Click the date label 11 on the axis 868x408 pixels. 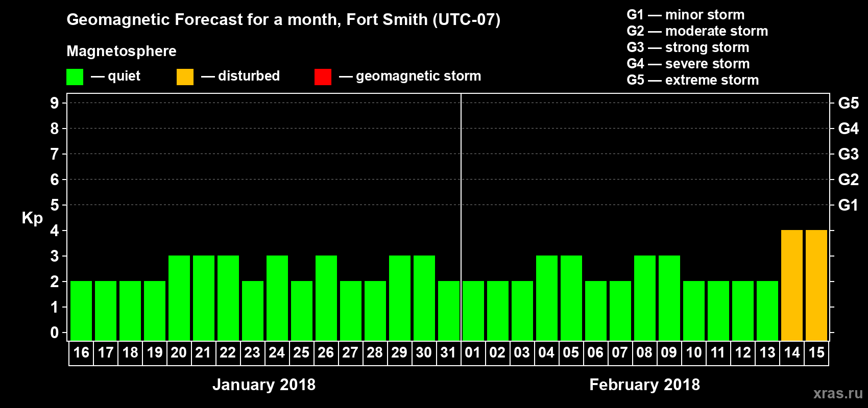(x=718, y=353)
